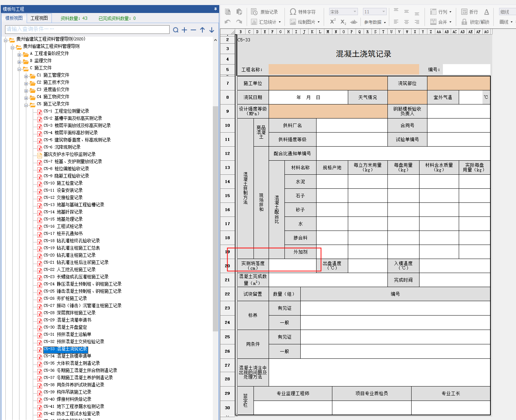Select C5-9 隐蔽工程验收记录
The image size is (516, 420).
[x=66, y=176]
